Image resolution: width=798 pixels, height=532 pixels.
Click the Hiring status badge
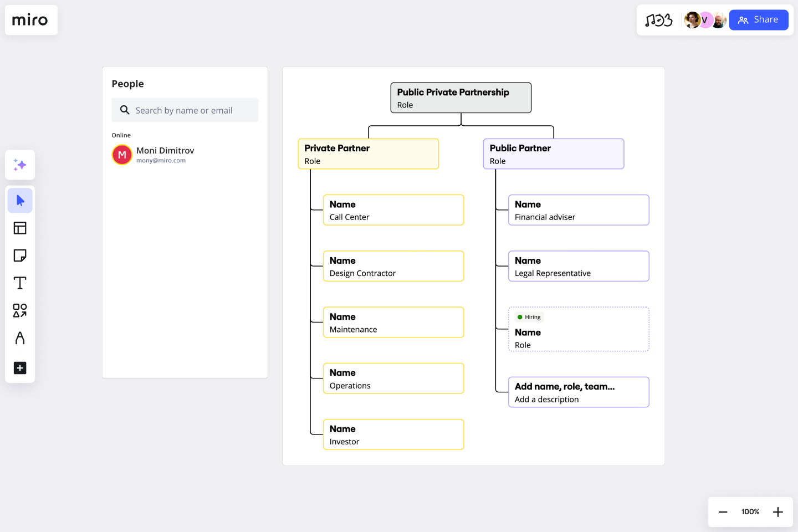click(529, 316)
